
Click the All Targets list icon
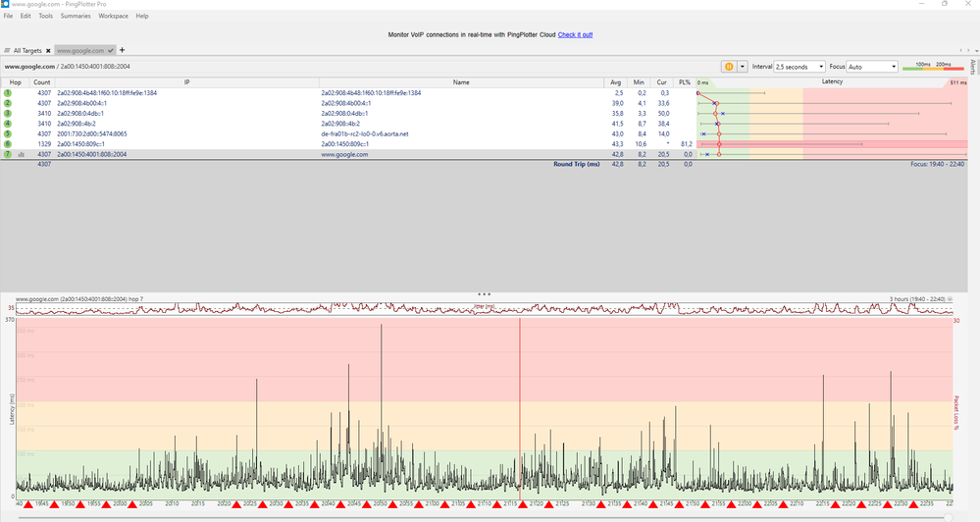coord(7,51)
